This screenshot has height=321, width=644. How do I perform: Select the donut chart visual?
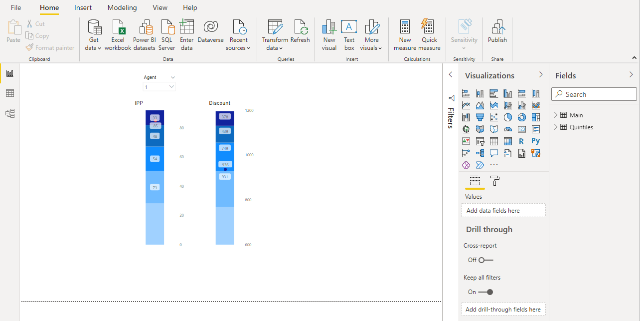[x=522, y=117]
